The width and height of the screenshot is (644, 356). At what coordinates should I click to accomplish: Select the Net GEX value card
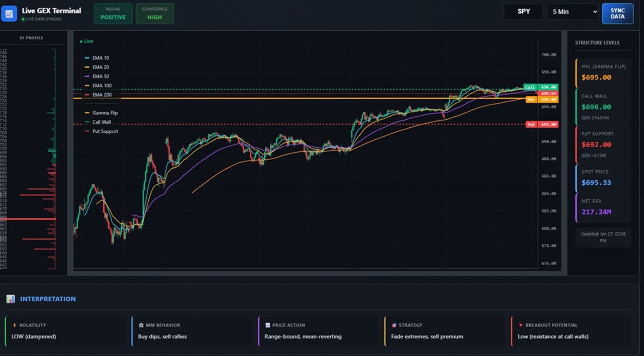[x=603, y=207]
